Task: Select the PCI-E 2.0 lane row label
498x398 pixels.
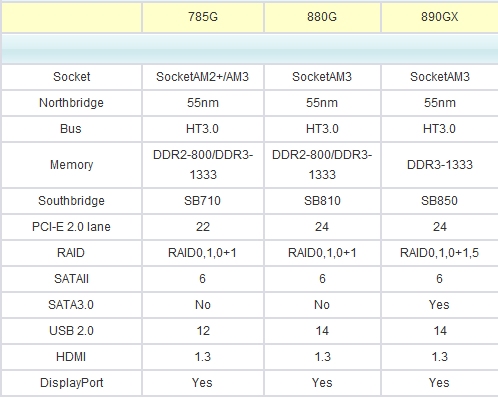Action: (x=72, y=227)
